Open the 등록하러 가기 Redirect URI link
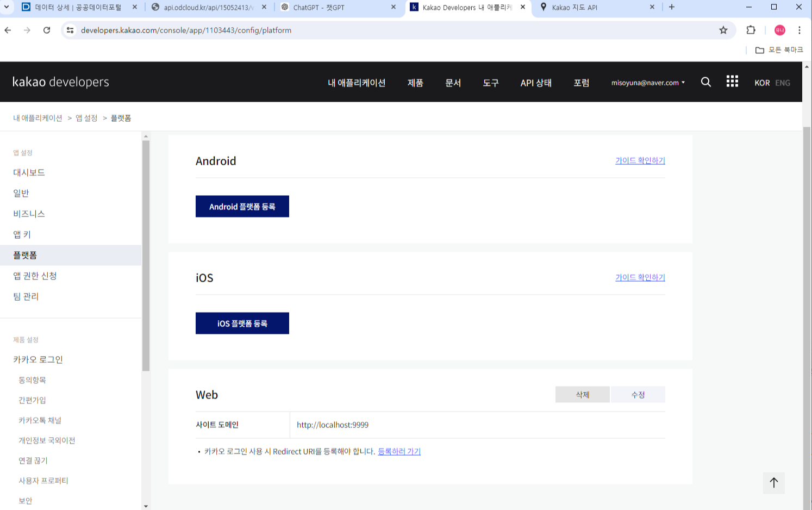The width and height of the screenshot is (812, 510). (399, 451)
